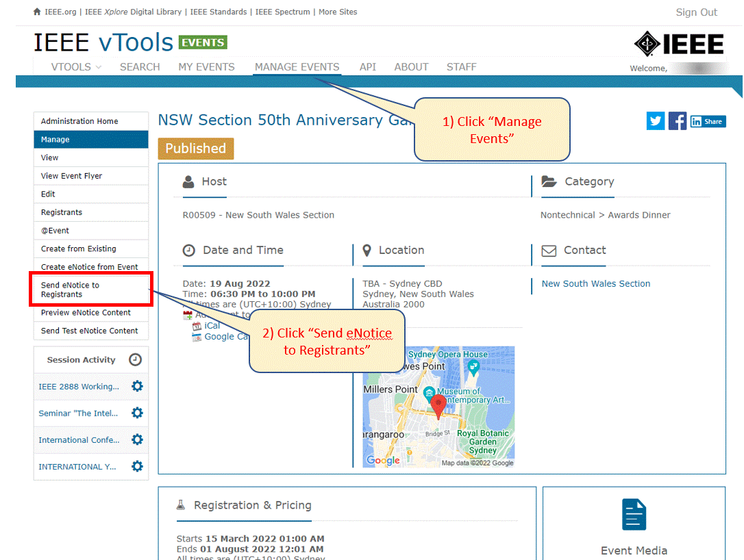Screen dimensions: 744x560
Task: Click the Google logo on the map
Action: click(x=383, y=460)
